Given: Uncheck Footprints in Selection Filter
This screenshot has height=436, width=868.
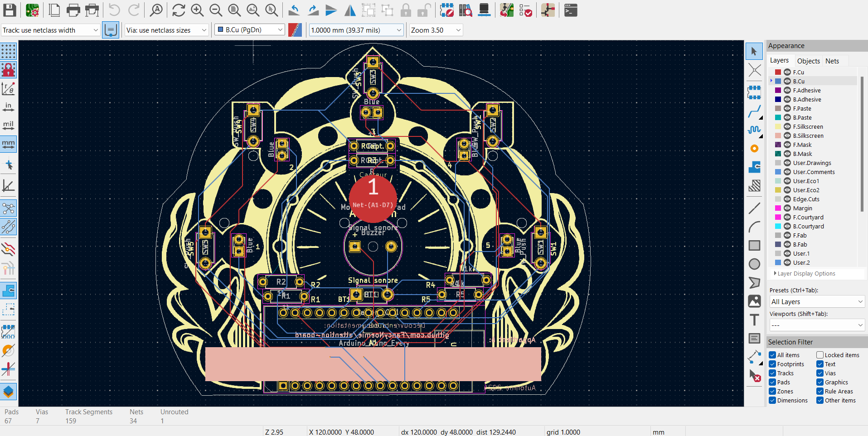Looking at the screenshot, I should coord(772,364).
